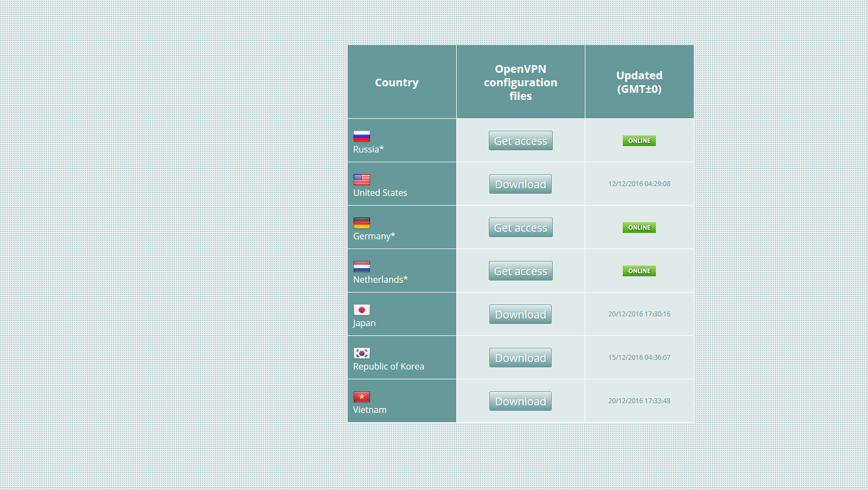Click the 15/12/2016 04:36:07 update timestamp

pyautogui.click(x=639, y=358)
